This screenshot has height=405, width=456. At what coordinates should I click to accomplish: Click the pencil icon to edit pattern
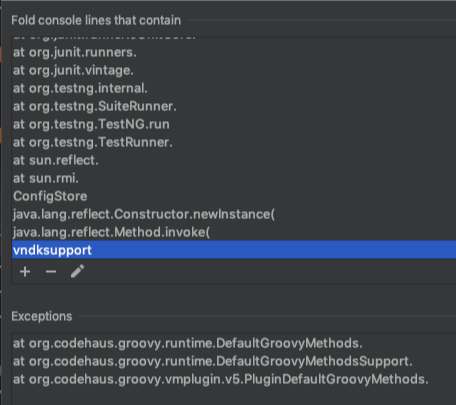pos(77,271)
